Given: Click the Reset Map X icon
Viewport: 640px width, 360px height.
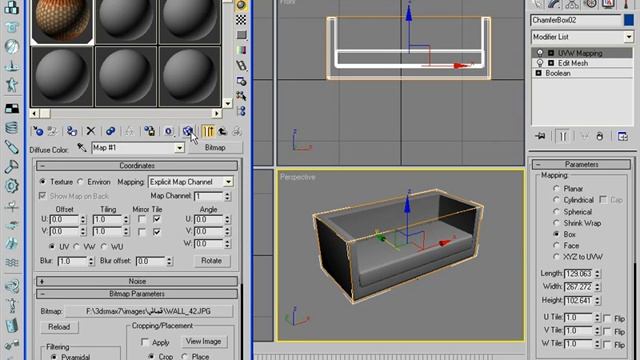Looking at the screenshot, I should (91, 131).
